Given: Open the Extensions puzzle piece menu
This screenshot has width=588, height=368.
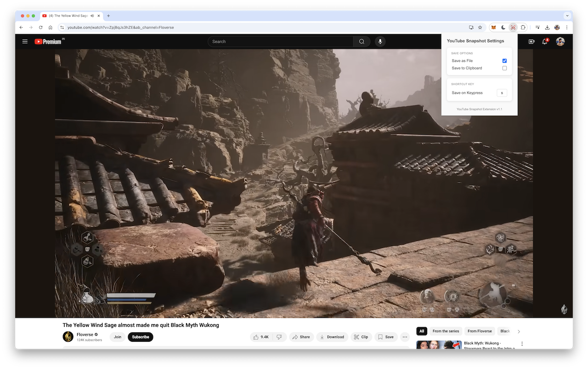Looking at the screenshot, I should [x=523, y=28].
